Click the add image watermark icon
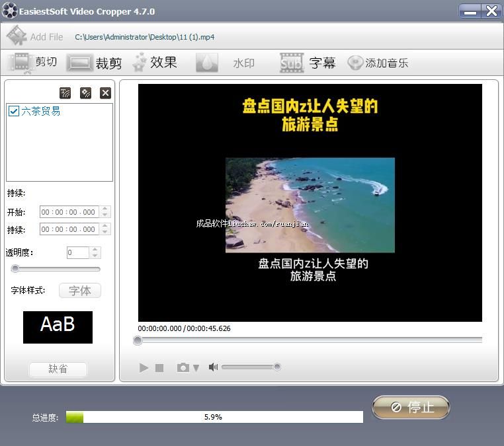504x446 pixels. [85, 93]
